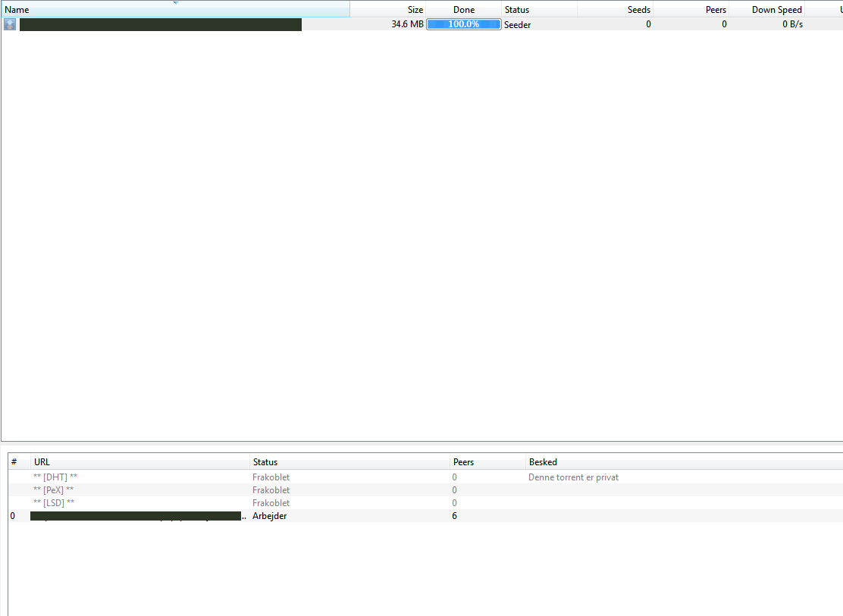This screenshot has width=843, height=616.
Task: Click the Name column sort arrow
Action: [176, 3]
